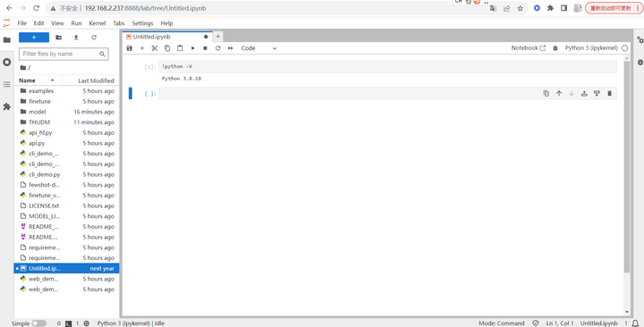Restart kernel and run all cells icon
The width and height of the screenshot is (644, 327).
231,48
